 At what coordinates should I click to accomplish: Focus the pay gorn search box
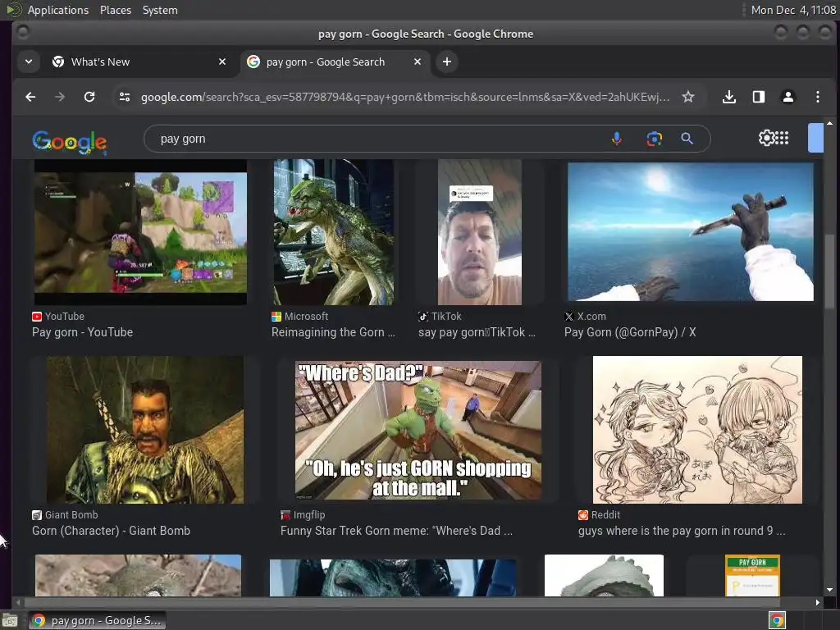375,139
